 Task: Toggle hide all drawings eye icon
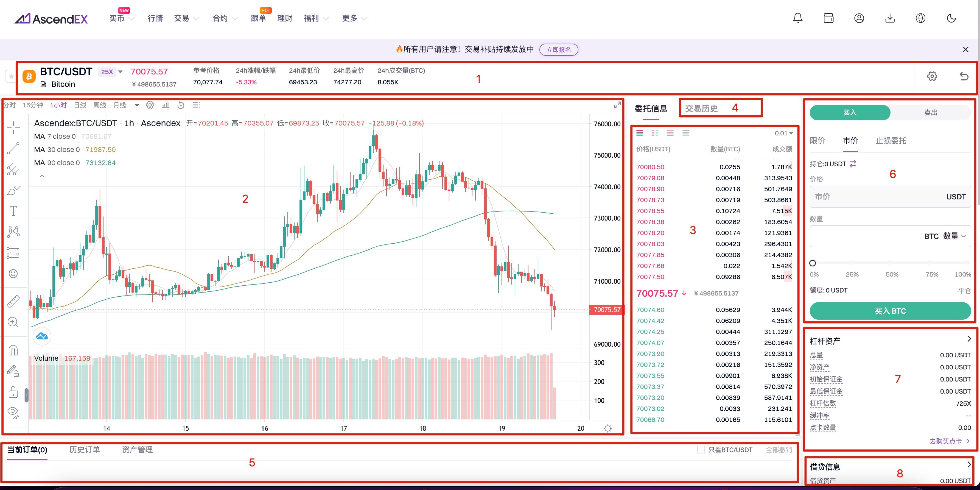tap(13, 411)
